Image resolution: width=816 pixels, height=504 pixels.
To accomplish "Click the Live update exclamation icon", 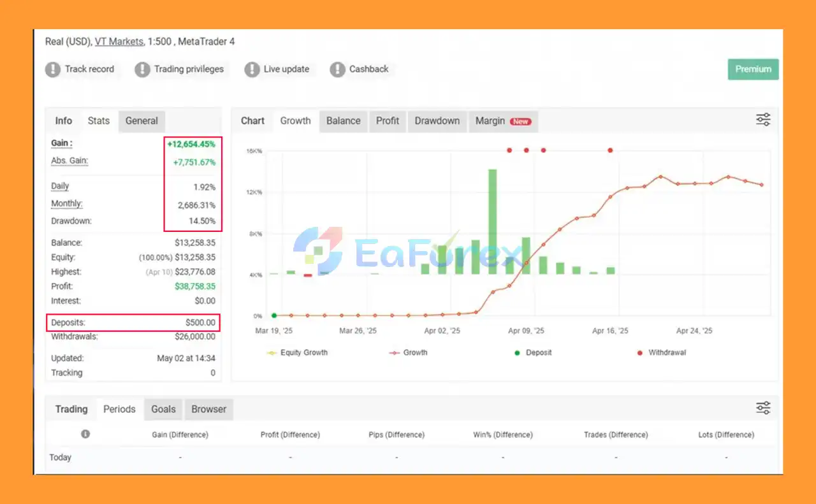I will (x=252, y=69).
